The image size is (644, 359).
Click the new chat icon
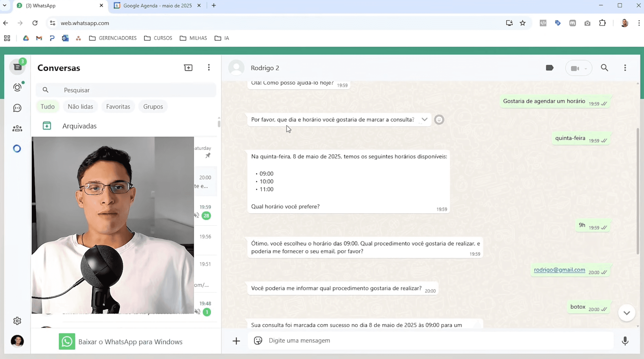pos(188,68)
